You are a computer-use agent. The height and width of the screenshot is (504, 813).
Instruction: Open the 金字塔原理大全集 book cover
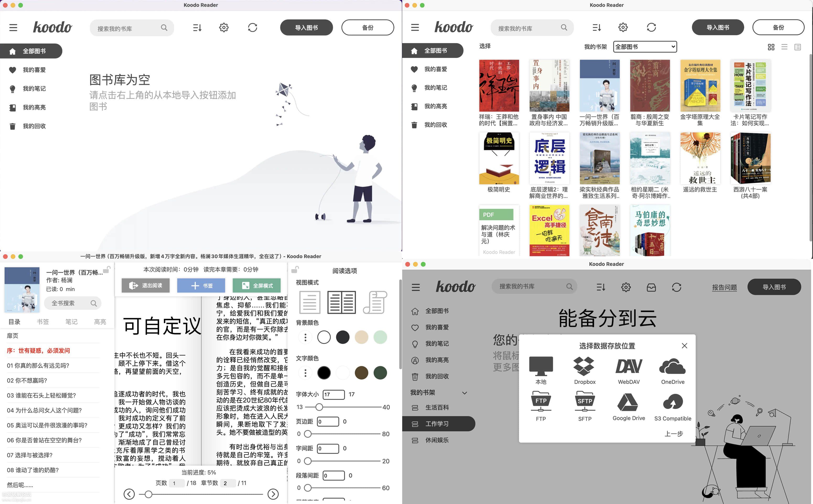click(700, 86)
